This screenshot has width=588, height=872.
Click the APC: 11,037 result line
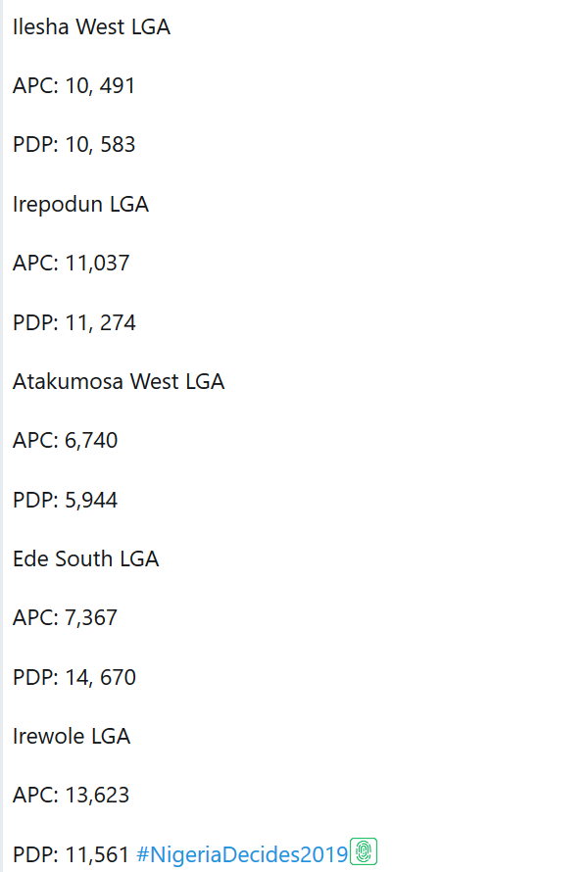[71, 263]
